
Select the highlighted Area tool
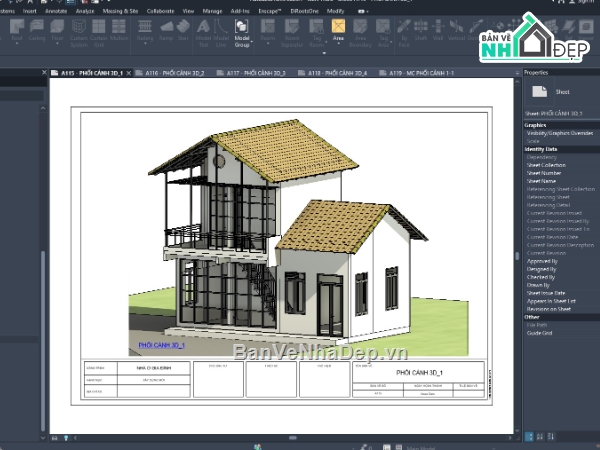(338, 30)
